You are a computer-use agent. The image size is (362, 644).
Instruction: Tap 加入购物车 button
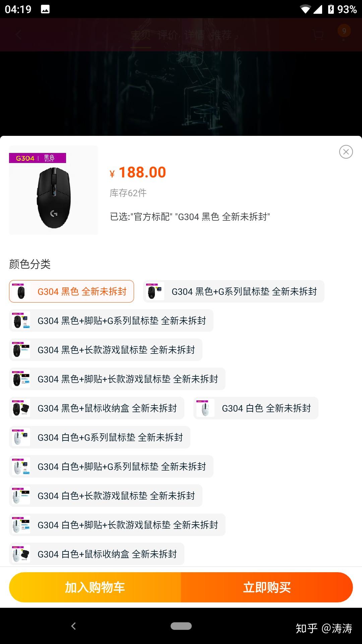[x=95, y=587]
